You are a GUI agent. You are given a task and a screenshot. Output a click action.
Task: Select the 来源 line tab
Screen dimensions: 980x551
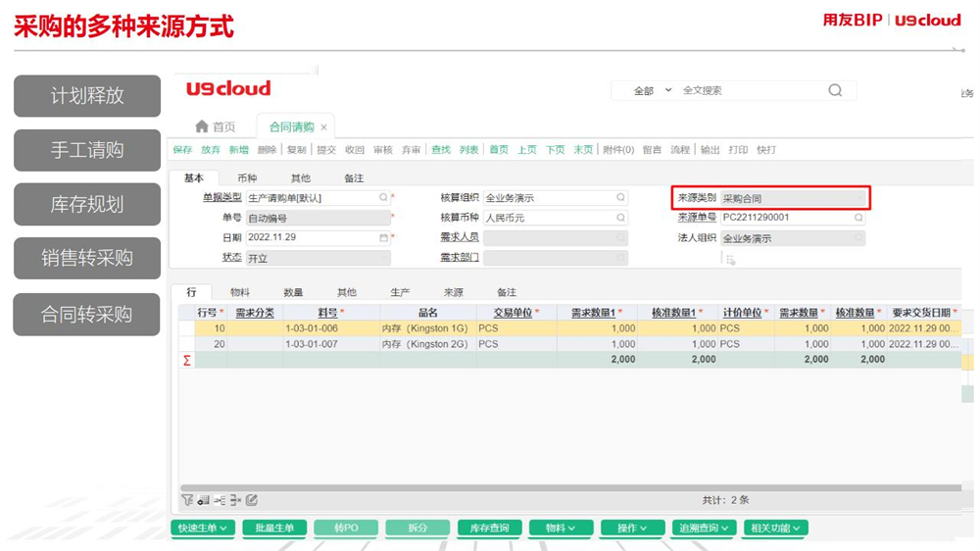click(453, 292)
